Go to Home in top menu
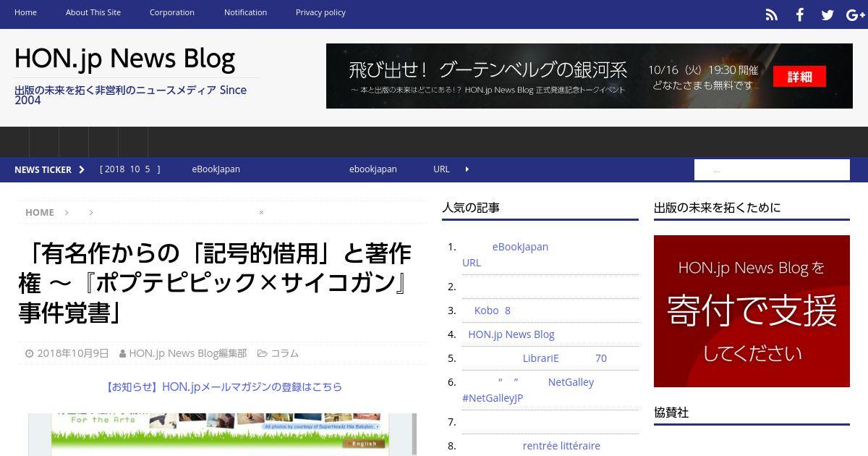This screenshot has width=868, height=456. point(25,12)
